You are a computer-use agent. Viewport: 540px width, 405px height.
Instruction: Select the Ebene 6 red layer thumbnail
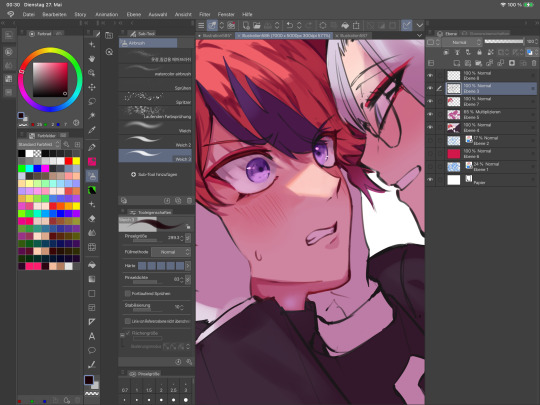[x=454, y=154]
